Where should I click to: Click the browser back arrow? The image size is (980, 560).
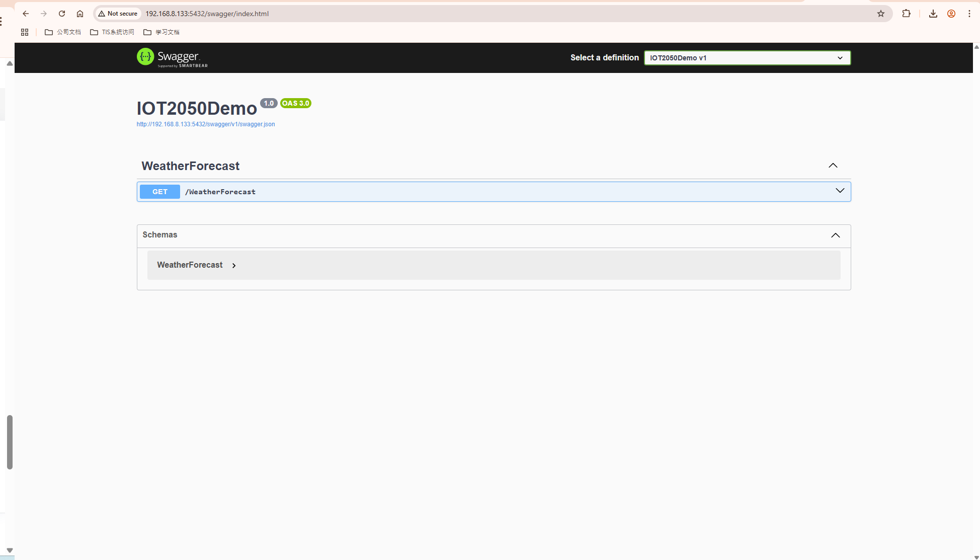pyautogui.click(x=26, y=14)
